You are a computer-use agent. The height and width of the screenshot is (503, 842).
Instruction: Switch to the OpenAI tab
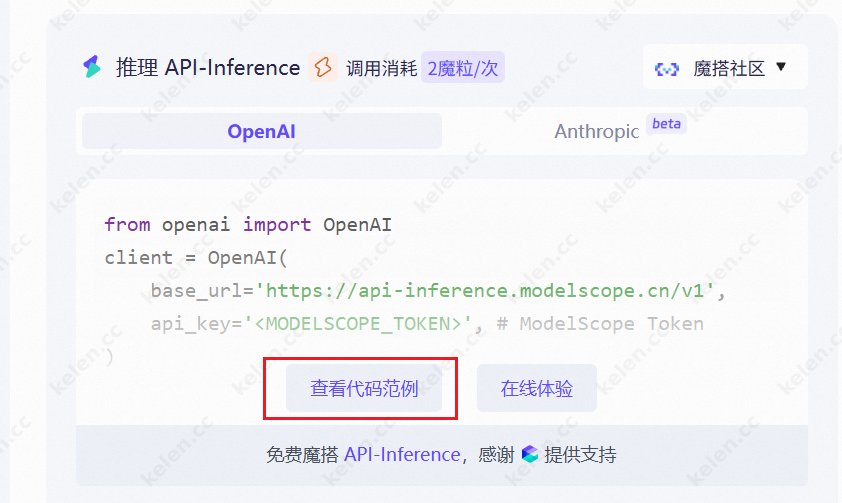pyautogui.click(x=262, y=131)
